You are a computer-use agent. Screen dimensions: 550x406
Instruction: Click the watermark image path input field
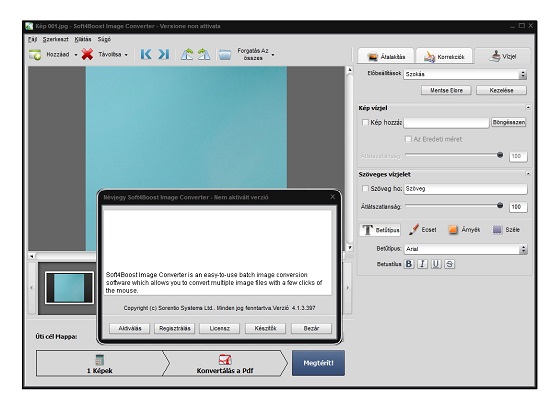click(446, 122)
